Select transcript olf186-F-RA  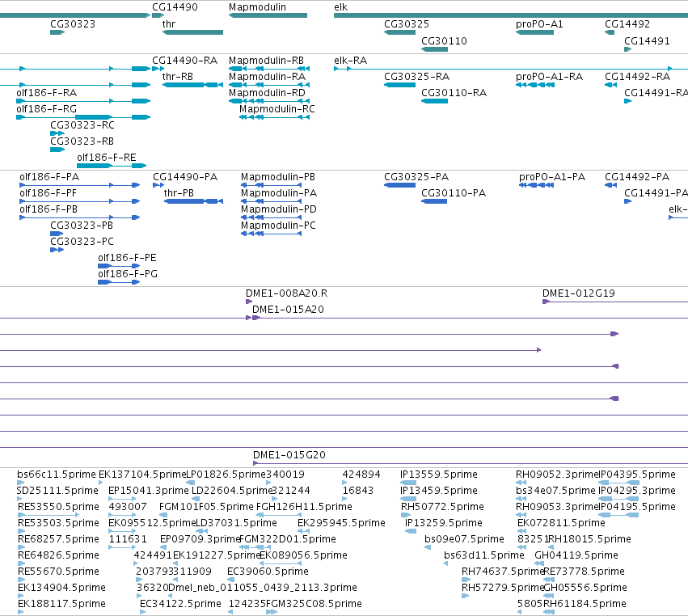coord(83,101)
